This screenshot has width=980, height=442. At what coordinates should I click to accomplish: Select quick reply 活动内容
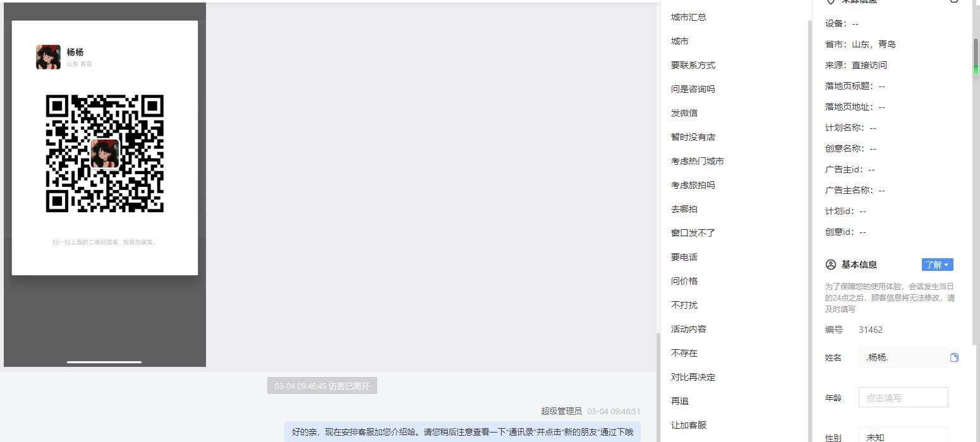(x=689, y=329)
